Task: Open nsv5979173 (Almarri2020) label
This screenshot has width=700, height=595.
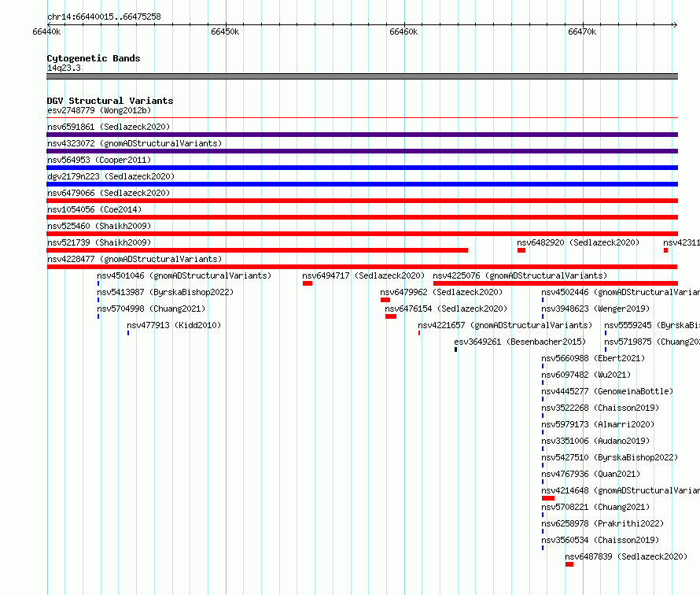Action: [x=598, y=424]
